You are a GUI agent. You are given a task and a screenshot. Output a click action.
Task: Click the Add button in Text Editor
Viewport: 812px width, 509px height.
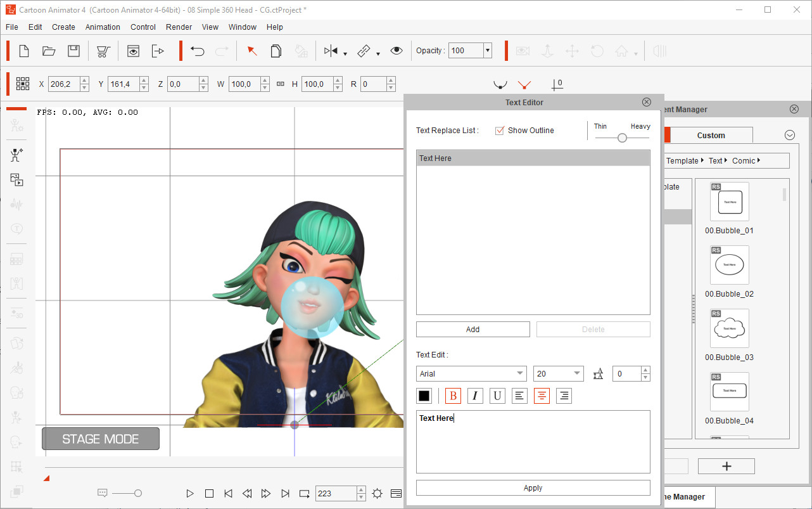pos(473,330)
